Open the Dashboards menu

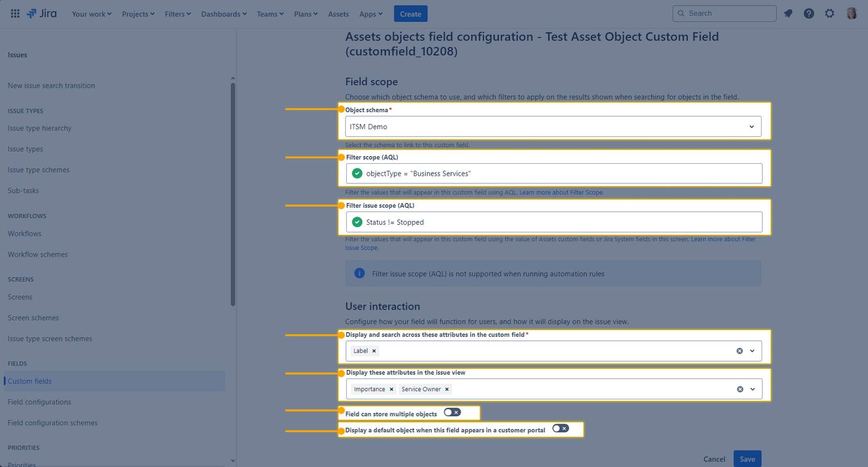tap(224, 14)
